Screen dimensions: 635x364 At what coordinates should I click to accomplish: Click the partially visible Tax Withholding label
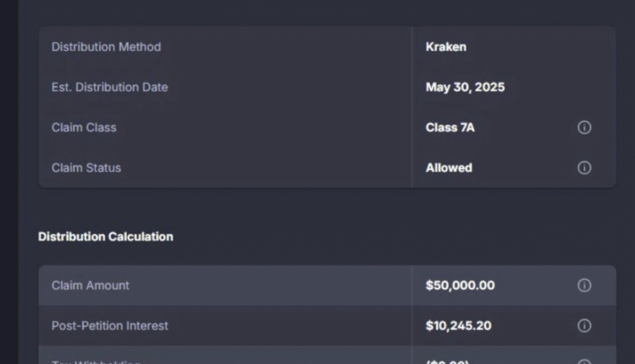tap(96, 361)
